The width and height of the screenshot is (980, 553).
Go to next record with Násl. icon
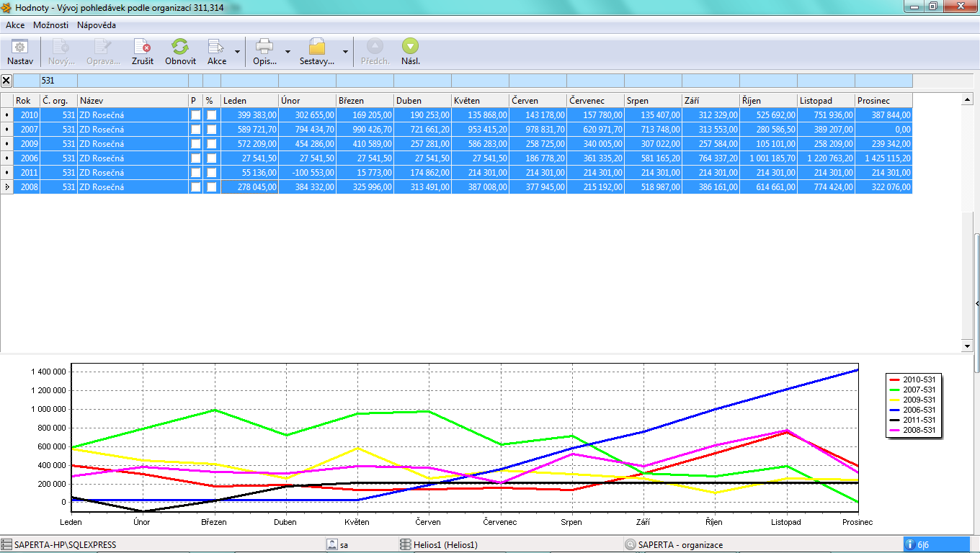pyautogui.click(x=411, y=47)
